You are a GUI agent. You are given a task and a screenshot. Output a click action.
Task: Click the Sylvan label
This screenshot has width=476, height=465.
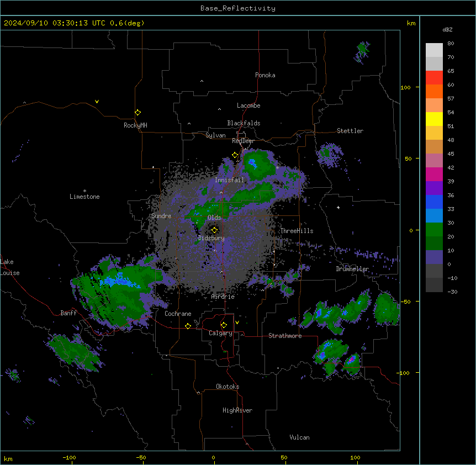tap(215, 135)
